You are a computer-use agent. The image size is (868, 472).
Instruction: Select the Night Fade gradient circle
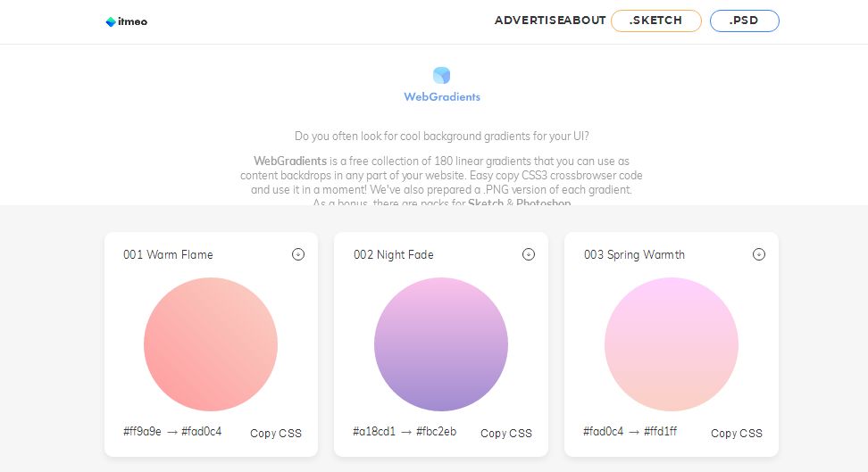coord(440,344)
